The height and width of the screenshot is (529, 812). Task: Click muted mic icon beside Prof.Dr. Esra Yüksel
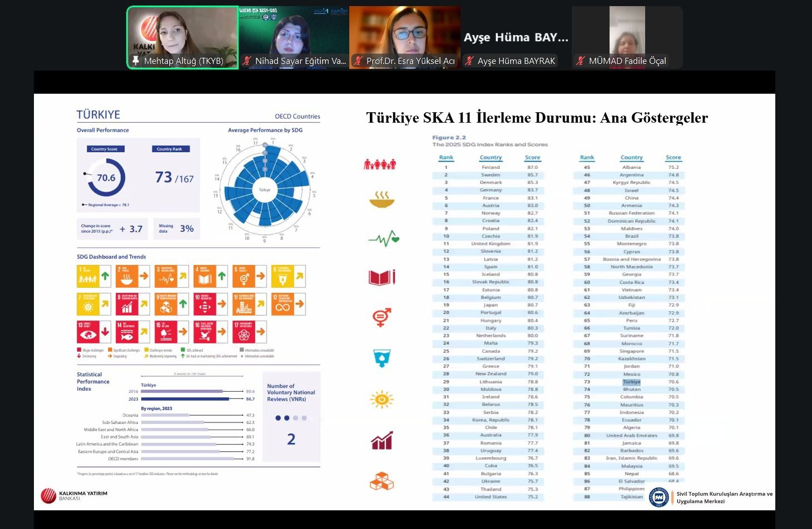pos(358,61)
